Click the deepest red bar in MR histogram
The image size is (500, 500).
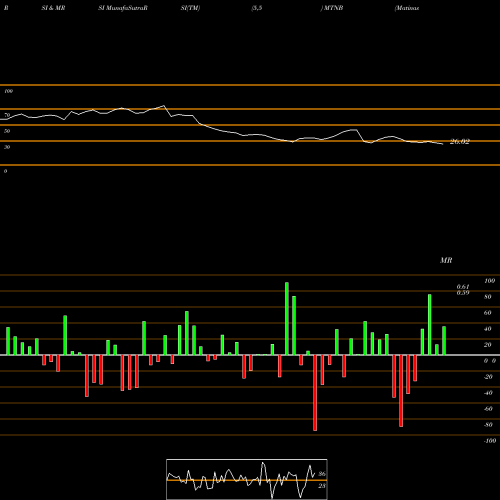(x=315, y=393)
